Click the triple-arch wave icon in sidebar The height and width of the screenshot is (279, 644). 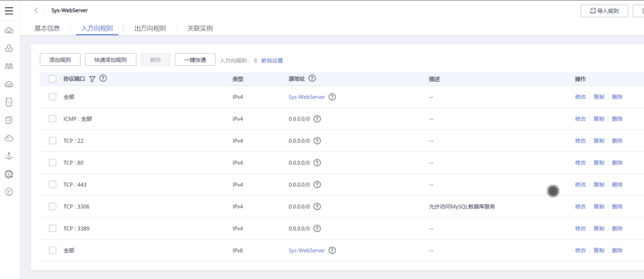pos(9,66)
